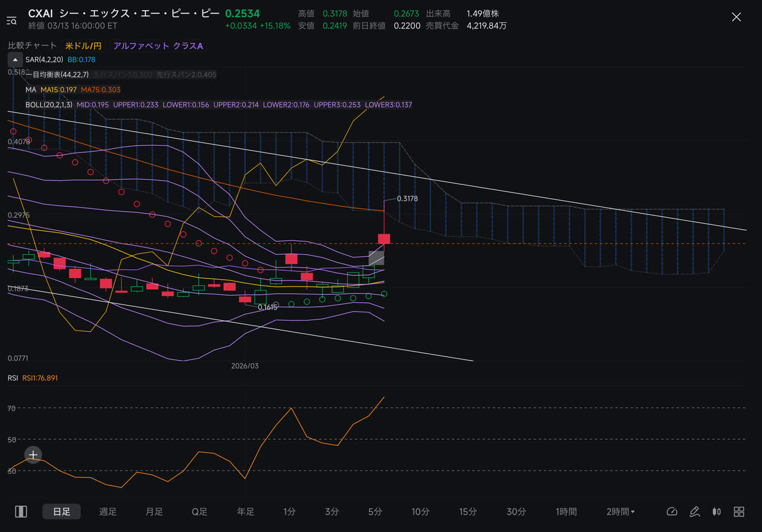Switch to 週足 weekly timeframe

click(108, 512)
